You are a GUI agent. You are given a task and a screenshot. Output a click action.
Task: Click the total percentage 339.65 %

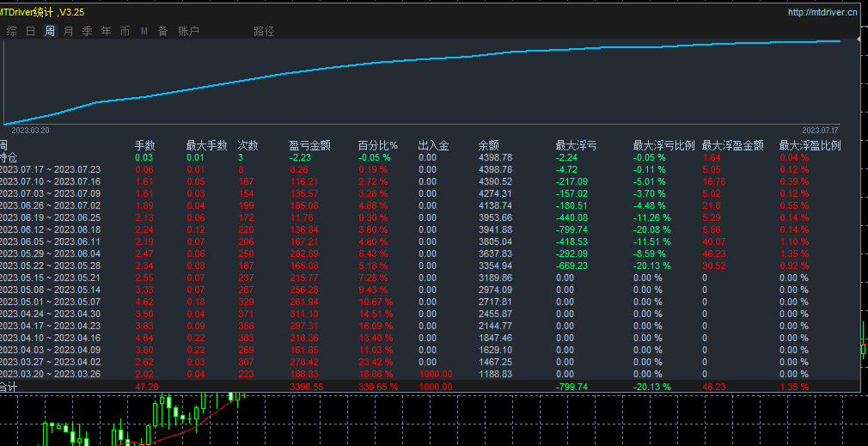coord(378,388)
